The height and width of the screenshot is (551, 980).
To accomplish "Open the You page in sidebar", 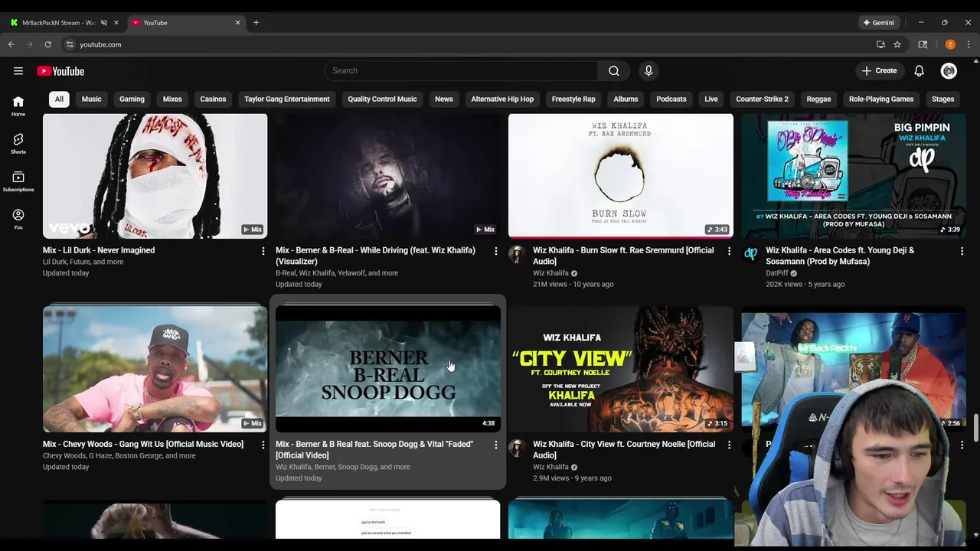I will 18,219.
